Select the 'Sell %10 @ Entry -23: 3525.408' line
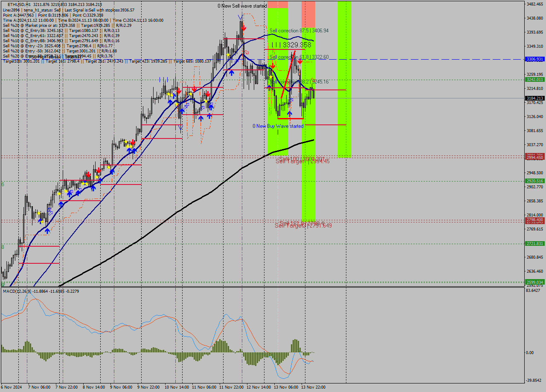 (x=58, y=46)
